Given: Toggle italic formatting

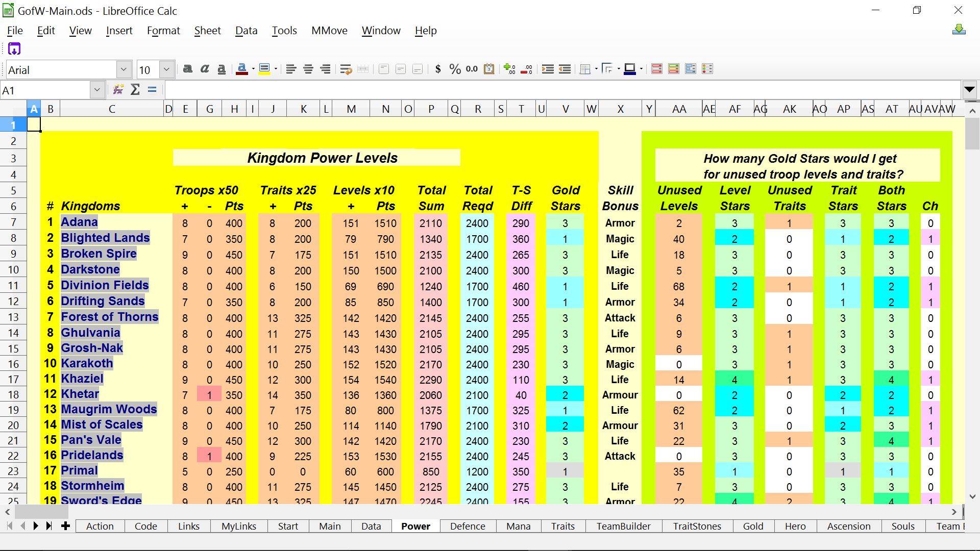Looking at the screenshot, I should pyautogui.click(x=205, y=69).
